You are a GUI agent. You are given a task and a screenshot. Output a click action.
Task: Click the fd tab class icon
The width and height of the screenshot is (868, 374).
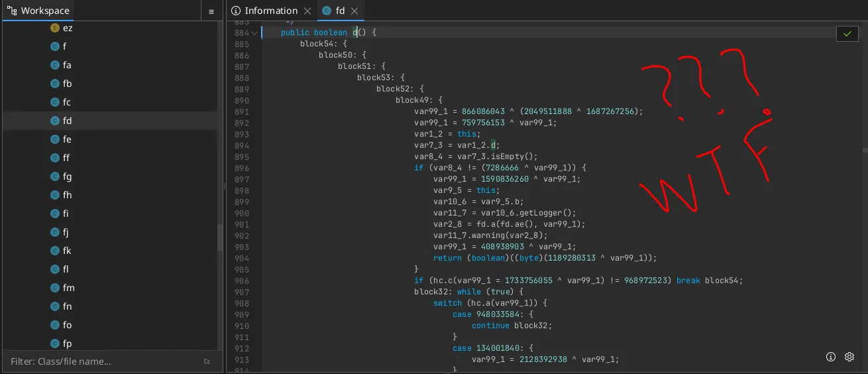(327, 11)
